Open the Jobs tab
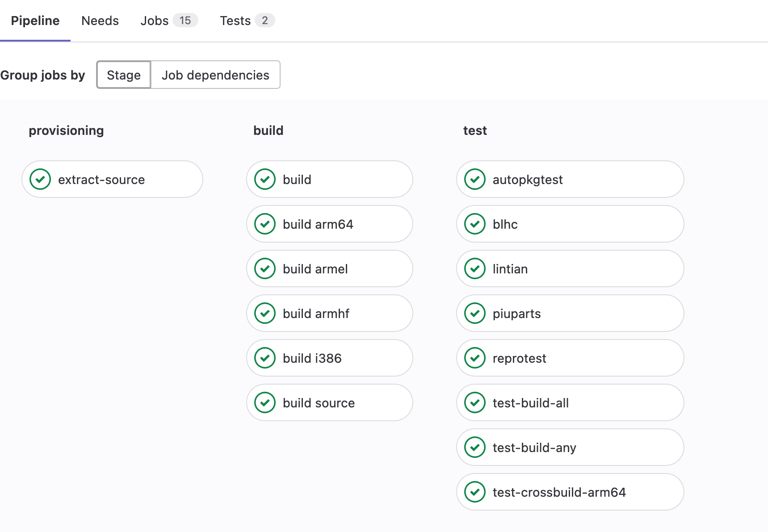768x532 pixels. (x=155, y=21)
